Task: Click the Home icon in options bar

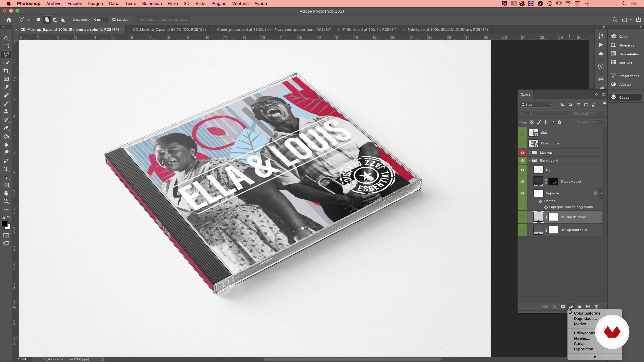Action: click(x=9, y=20)
